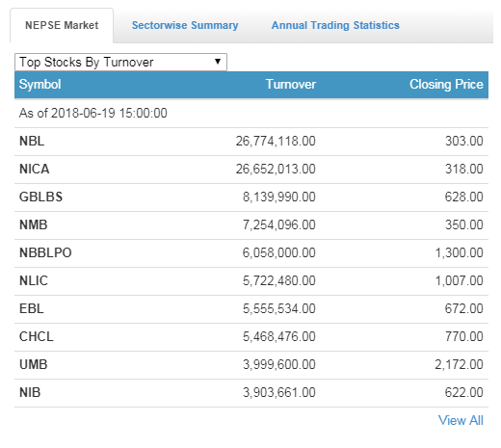Open the Top Stocks By Turnover dropdown
This screenshot has height=448, width=501.
pyautogui.click(x=120, y=62)
